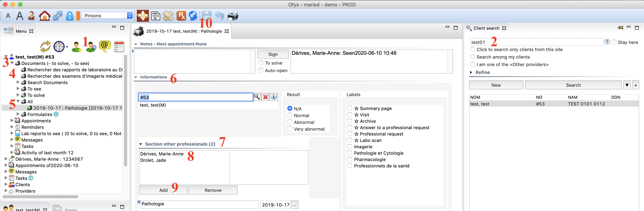Check the Pathologie et Cytologie label

(349, 153)
